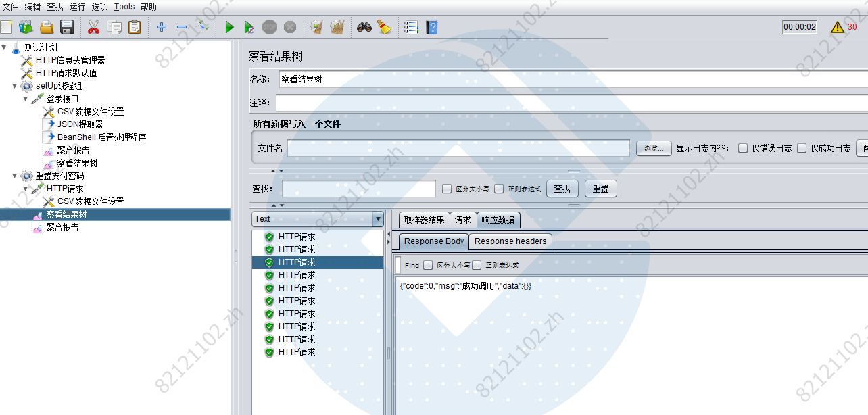Collapse the 测试计划 tree node arrow
This screenshot has height=415, width=868.
tap(4, 47)
